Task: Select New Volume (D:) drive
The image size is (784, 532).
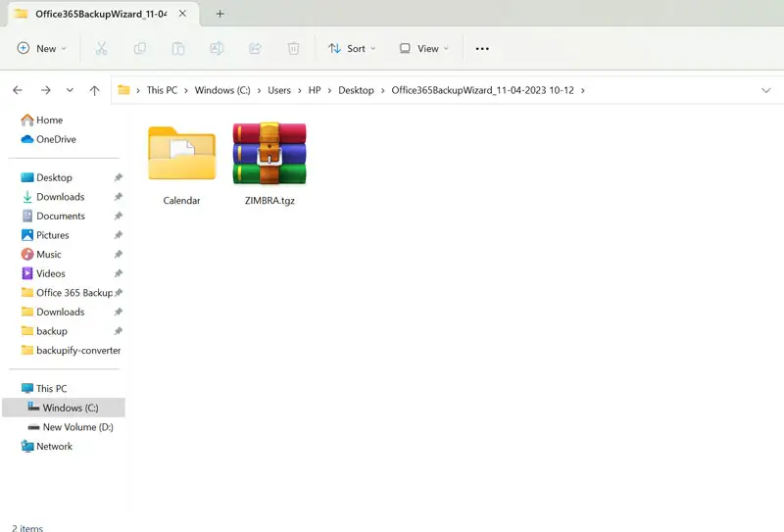Action: tap(71, 427)
